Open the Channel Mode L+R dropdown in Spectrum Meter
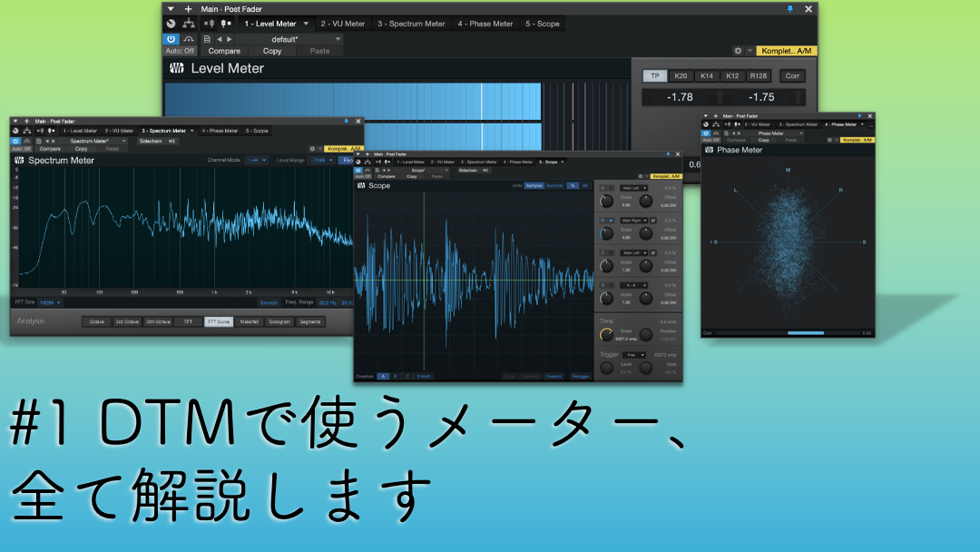The height and width of the screenshot is (552, 980). pos(257,160)
